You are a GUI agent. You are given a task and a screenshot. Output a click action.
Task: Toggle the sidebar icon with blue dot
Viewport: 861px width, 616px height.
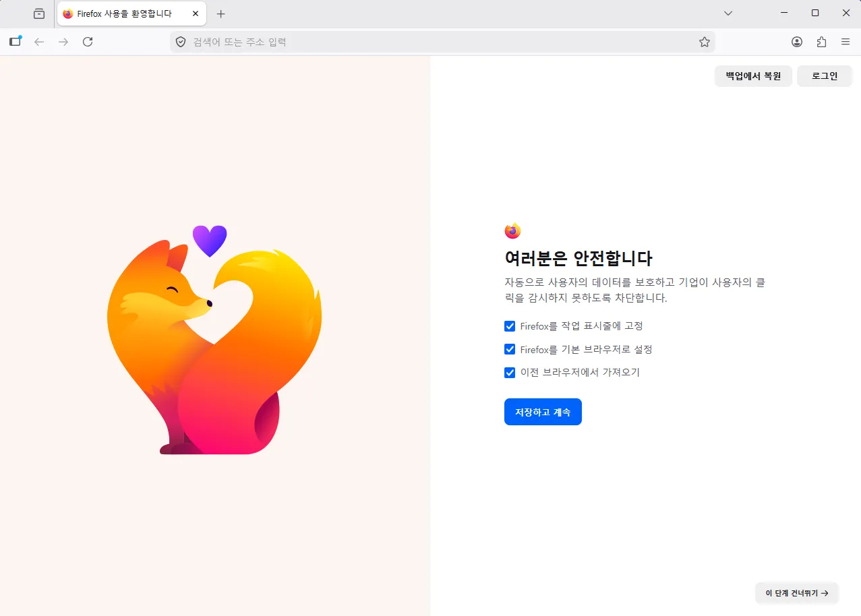click(x=16, y=41)
